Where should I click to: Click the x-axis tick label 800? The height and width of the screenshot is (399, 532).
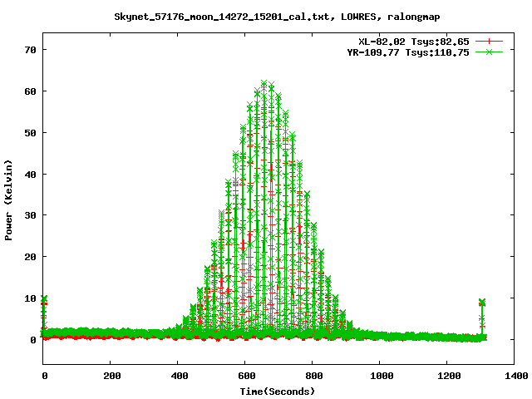314,376
